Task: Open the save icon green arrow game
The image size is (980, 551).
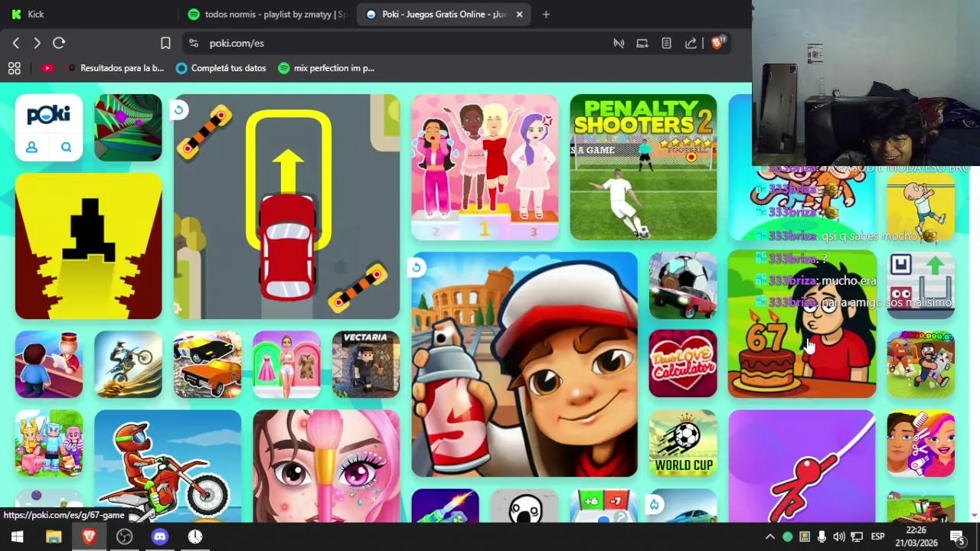Action: coord(921,285)
